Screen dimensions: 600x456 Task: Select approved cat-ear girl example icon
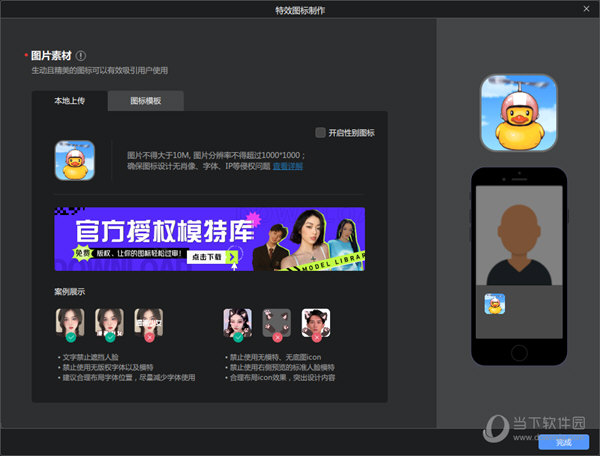[x=238, y=323]
